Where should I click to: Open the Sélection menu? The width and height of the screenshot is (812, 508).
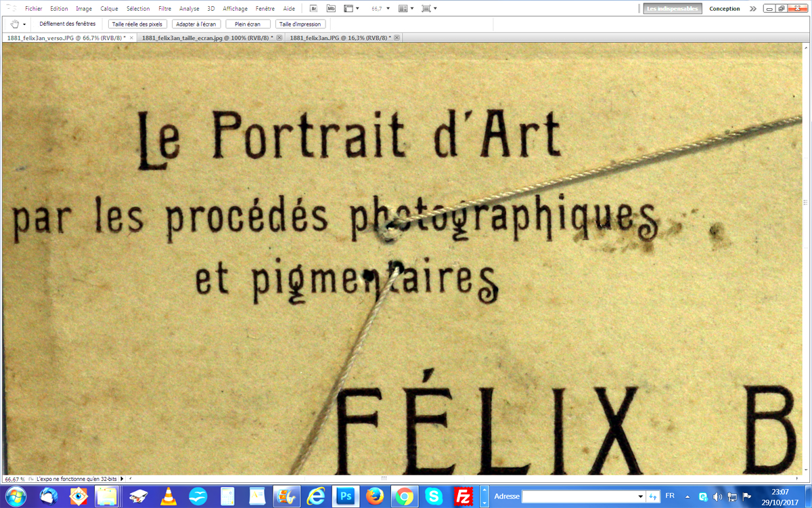[x=138, y=9]
